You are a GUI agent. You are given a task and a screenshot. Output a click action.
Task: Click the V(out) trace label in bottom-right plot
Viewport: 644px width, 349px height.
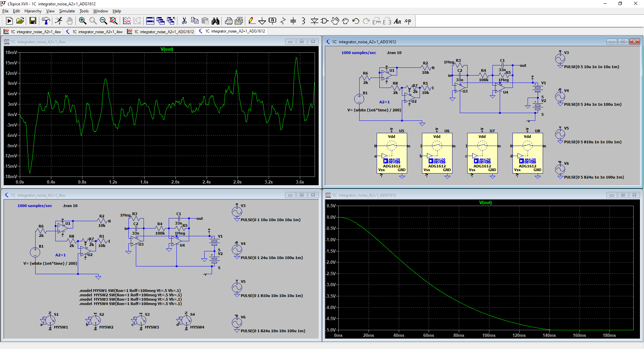pos(485,203)
